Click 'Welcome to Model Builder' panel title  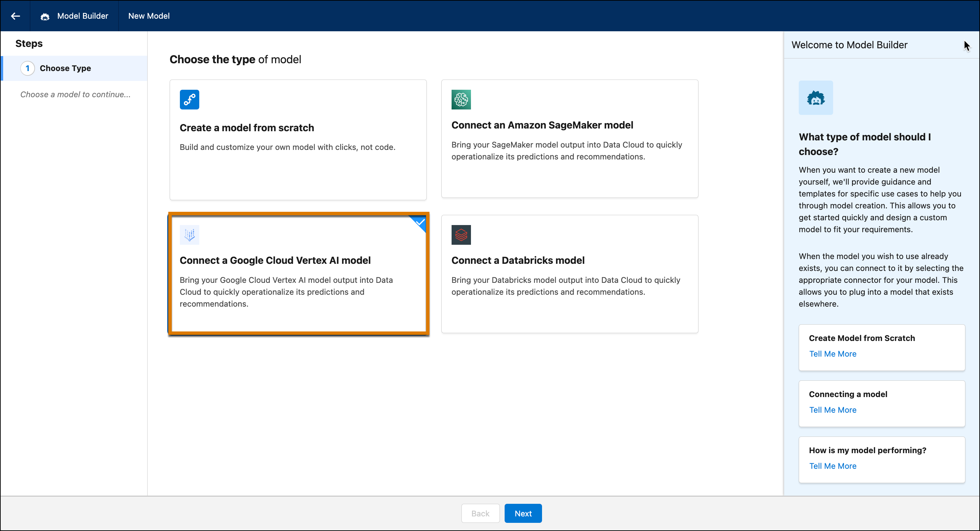pos(849,45)
